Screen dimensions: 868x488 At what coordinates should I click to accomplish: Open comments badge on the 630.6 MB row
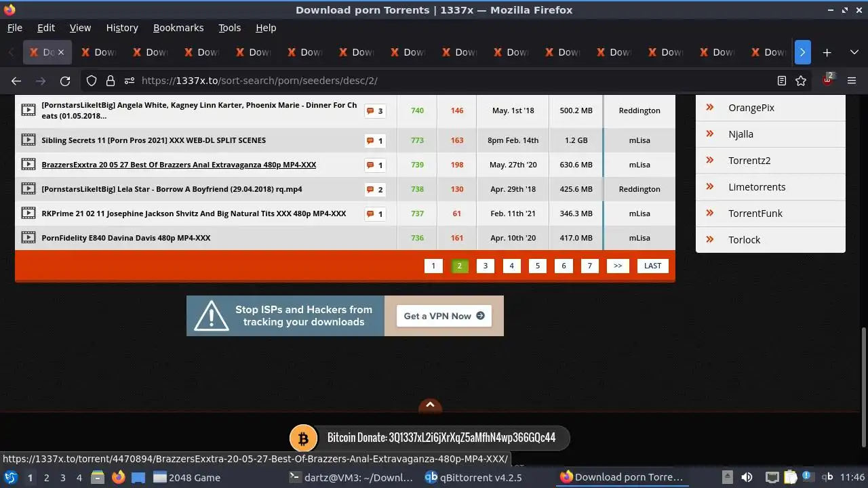pos(375,165)
